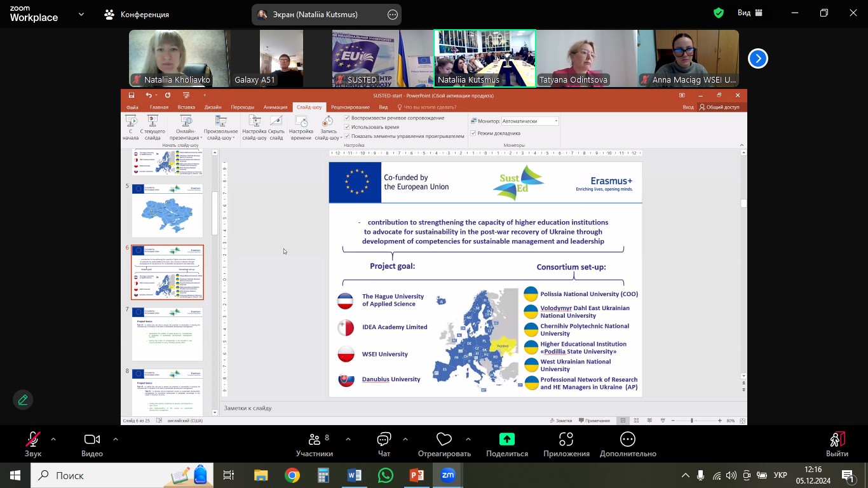This screenshot has height=488, width=868.
Task: Start camera with the Видео button
Action: [92, 444]
